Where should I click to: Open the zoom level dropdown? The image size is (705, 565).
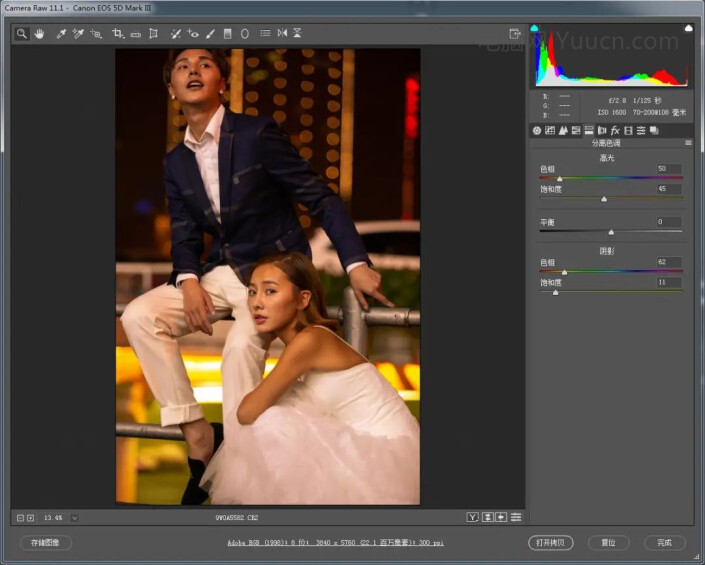pos(74,517)
